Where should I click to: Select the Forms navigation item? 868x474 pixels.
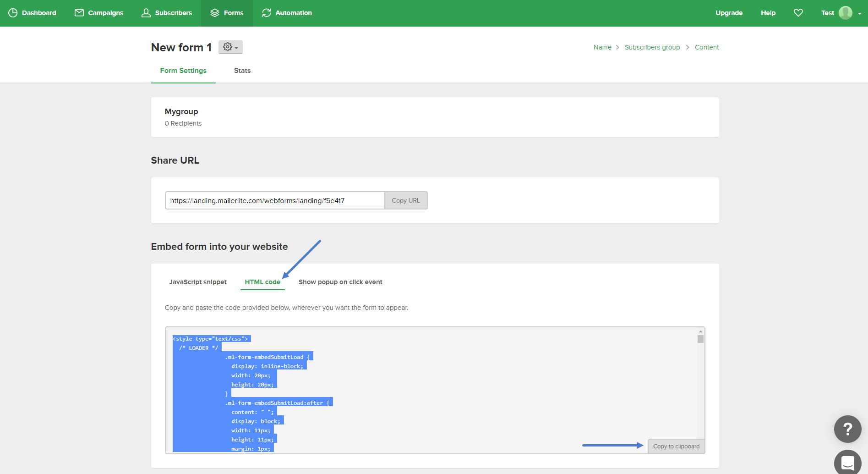point(227,13)
